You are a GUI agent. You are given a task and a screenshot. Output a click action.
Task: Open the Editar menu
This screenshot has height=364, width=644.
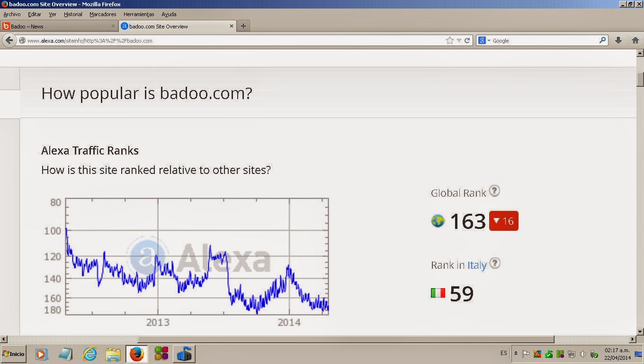(x=35, y=14)
